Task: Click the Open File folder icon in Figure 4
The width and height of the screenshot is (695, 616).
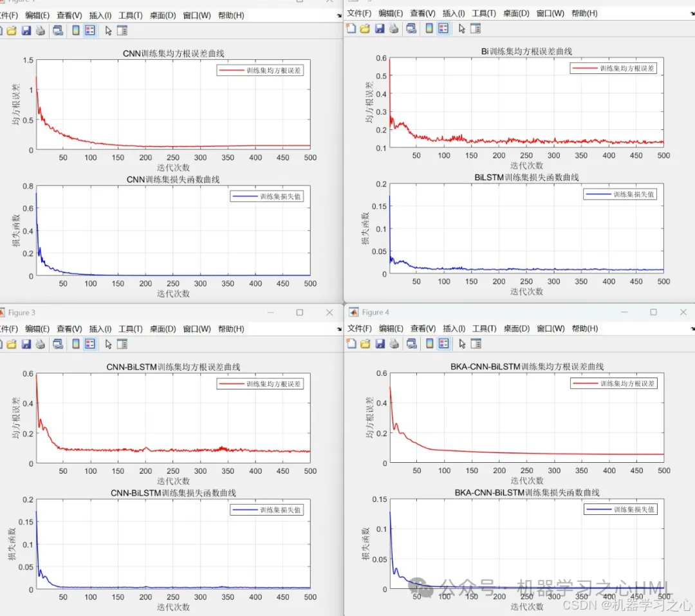Action: tap(365, 344)
